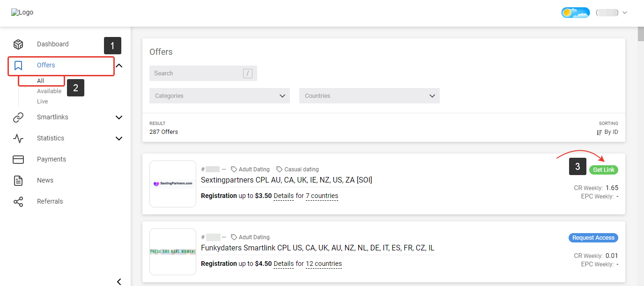Collapse the sidebar with the bottom-left arrow
Image resolution: width=644 pixels, height=286 pixels.
click(x=119, y=281)
